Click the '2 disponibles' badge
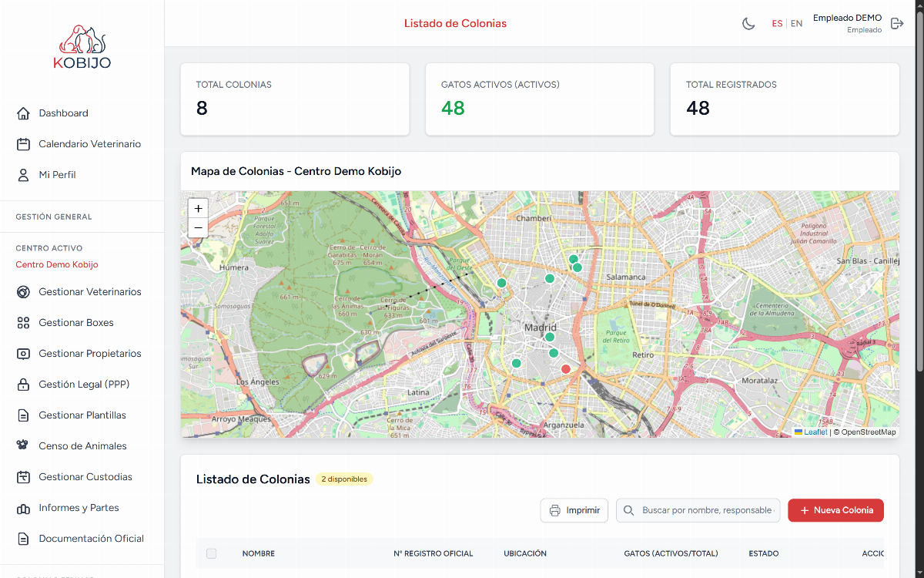This screenshot has width=924, height=578. (x=344, y=479)
